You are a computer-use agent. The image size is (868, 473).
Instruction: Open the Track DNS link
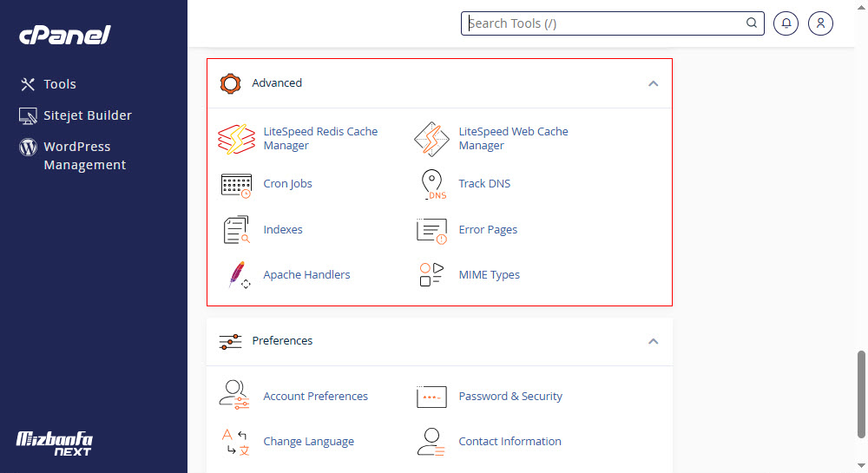click(x=484, y=184)
